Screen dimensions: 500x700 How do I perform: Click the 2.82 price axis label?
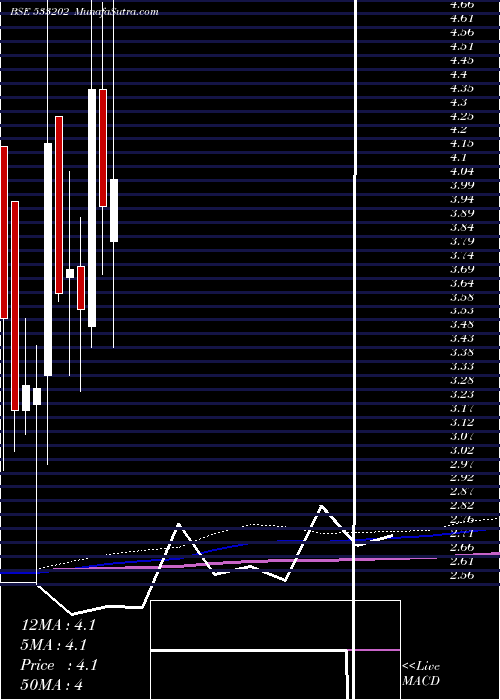click(462, 505)
